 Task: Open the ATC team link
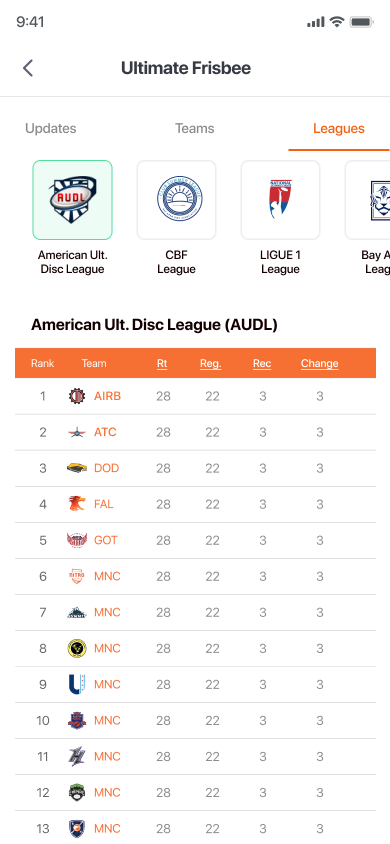[x=105, y=432]
